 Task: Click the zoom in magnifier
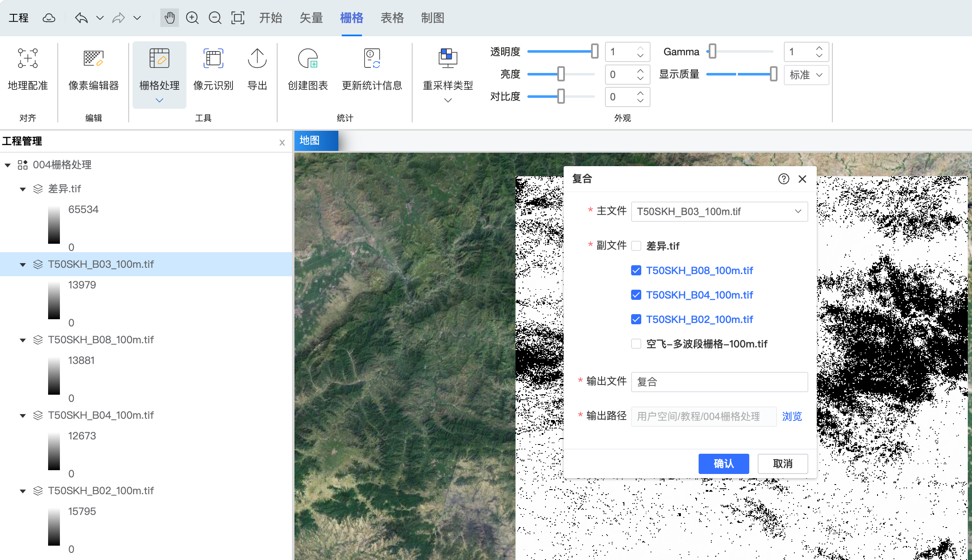click(x=192, y=18)
